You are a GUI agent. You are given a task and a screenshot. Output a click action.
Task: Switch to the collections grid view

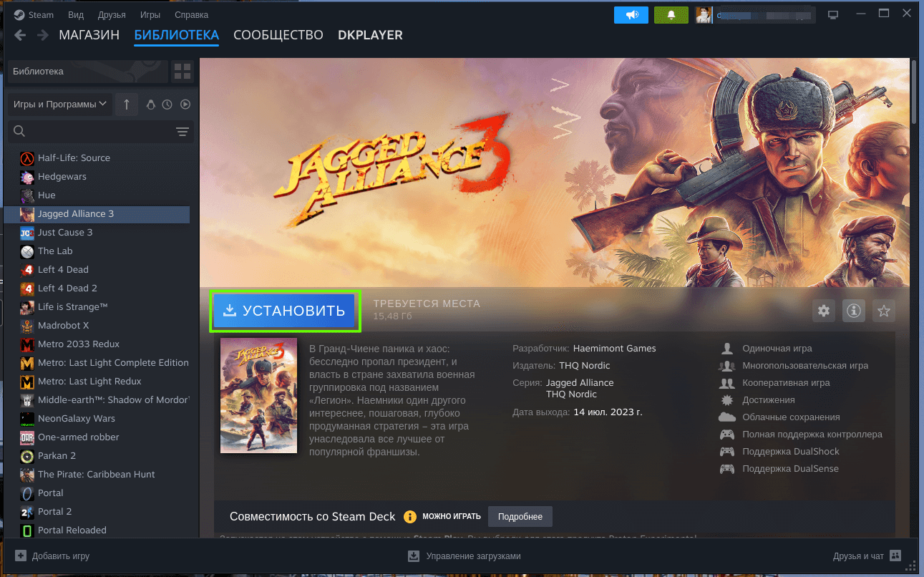[x=183, y=72]
